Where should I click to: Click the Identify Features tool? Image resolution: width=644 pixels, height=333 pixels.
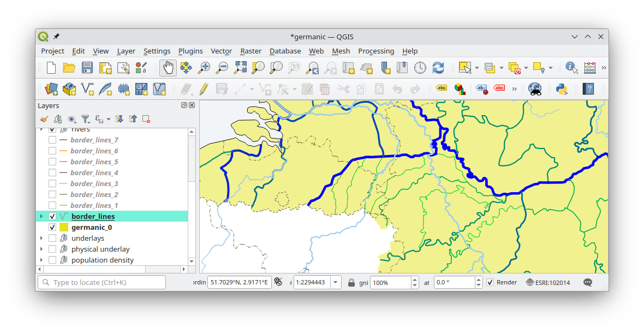point(571,68)
